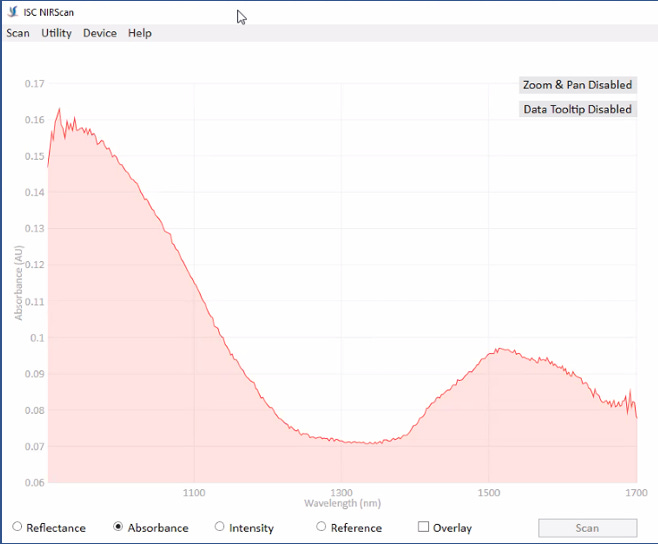Click the 1100 x-axis tick label
Image resolution: width=658 pixels, height=544 pixels.
click(194, 492)
